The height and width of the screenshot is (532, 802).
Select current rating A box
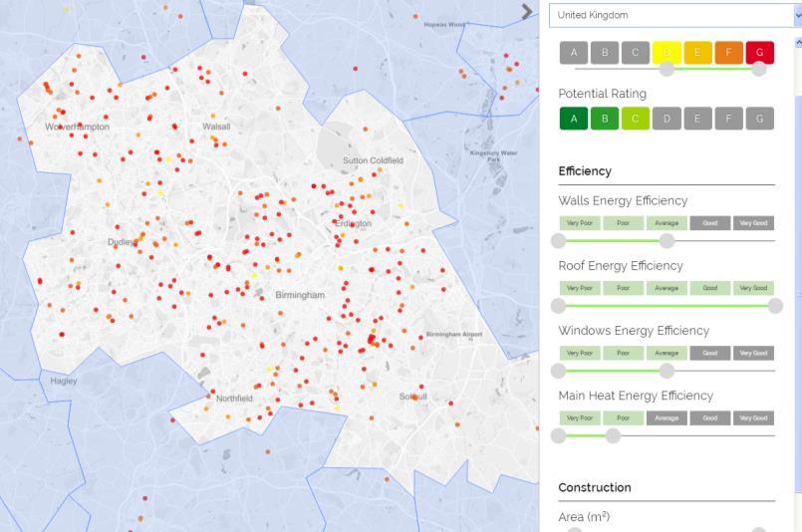click(574, 53)
